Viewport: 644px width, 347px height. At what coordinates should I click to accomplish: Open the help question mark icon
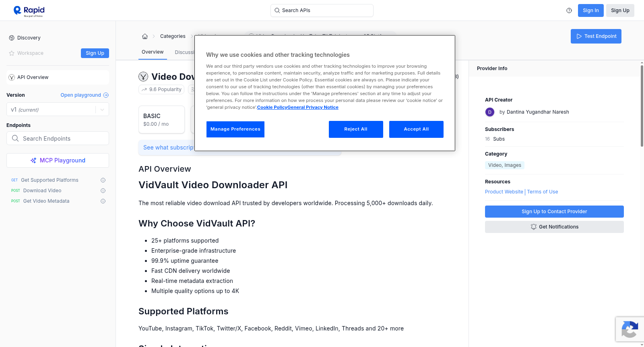point(569,10)
